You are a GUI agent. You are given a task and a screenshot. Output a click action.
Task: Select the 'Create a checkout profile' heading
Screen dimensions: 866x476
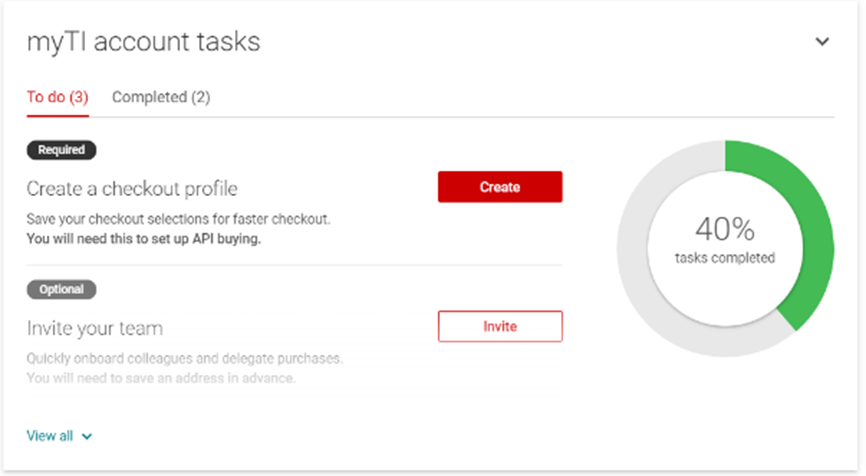pyautogui.click(x=132, y=189)
